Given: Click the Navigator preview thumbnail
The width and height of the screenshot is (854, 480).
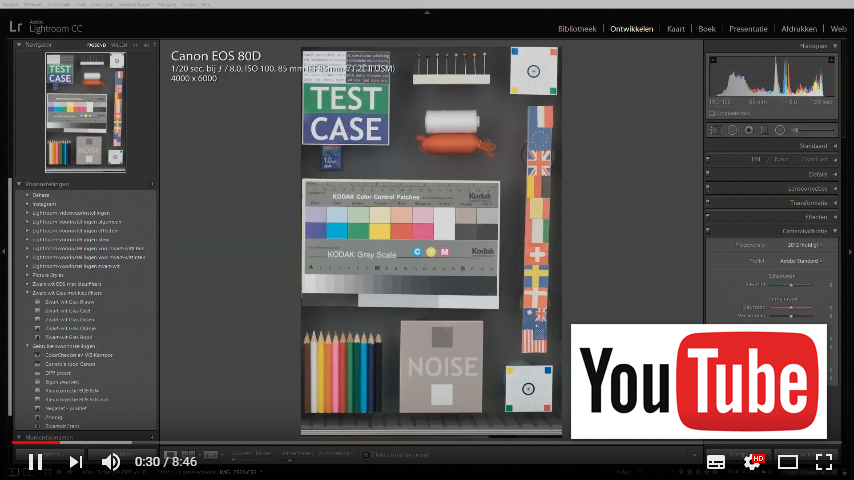Looking at the screenshot, I should [84, 110].
